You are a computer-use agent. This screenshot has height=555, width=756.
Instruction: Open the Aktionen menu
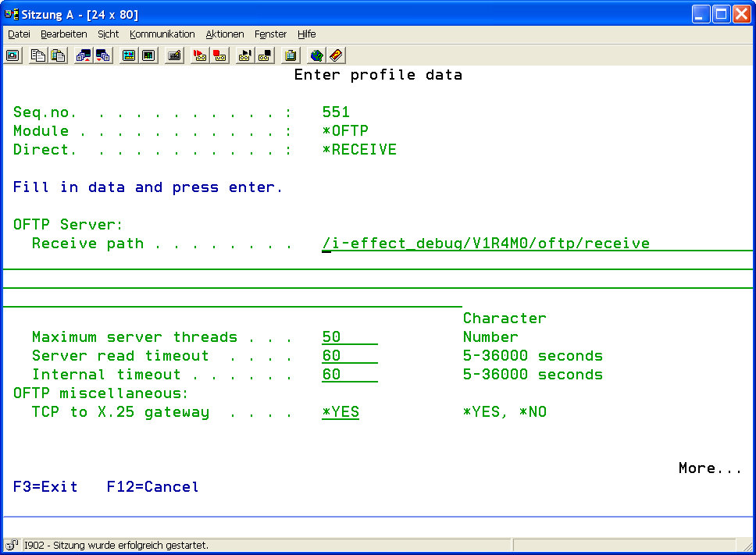tap(225, 34)
